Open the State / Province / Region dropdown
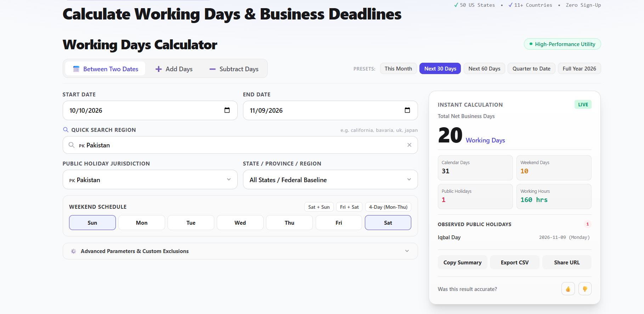Image resolution: width=644 pixels, height=314 pixels. tap(331, 180)
